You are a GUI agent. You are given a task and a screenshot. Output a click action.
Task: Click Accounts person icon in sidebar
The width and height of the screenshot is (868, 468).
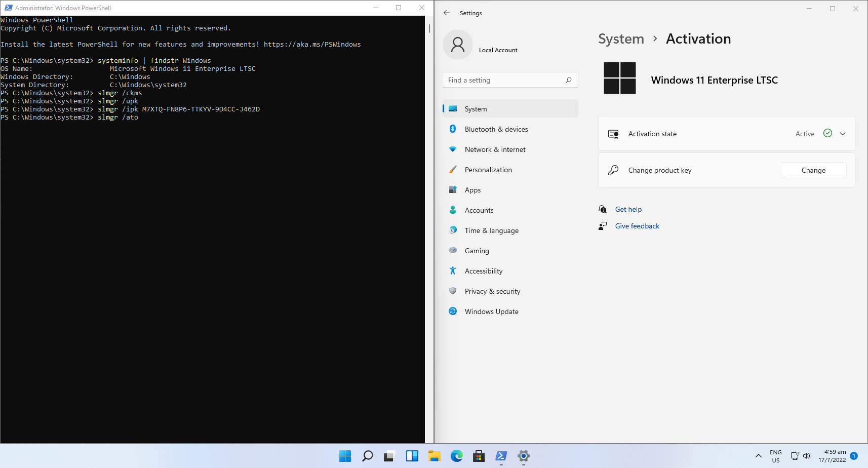coord(453,210)
